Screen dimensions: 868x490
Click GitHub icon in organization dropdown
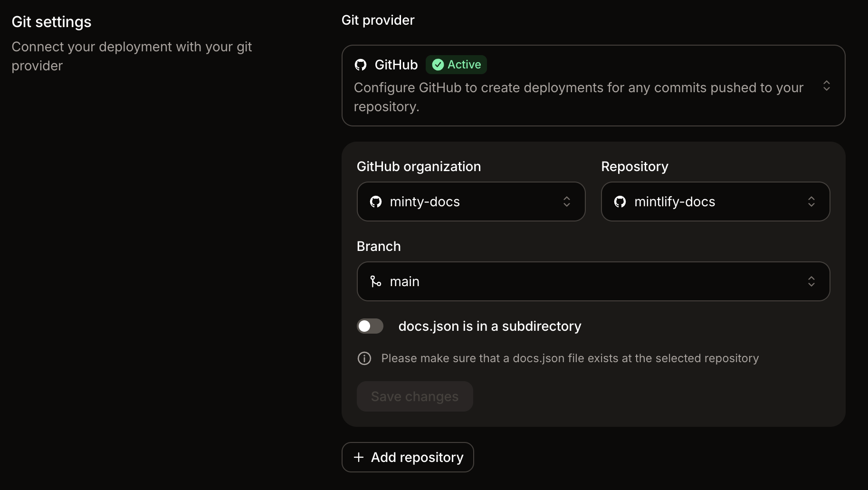pyautogui.click(x=376, y=202)
